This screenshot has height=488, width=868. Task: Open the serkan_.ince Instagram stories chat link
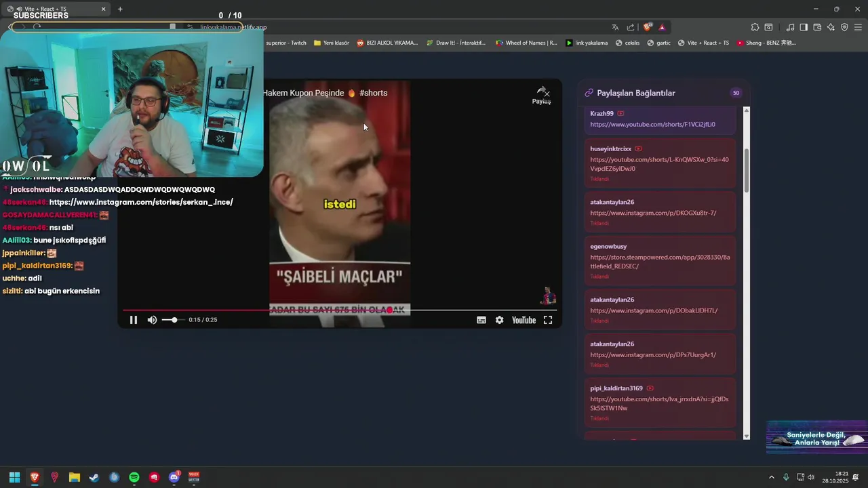141,202
